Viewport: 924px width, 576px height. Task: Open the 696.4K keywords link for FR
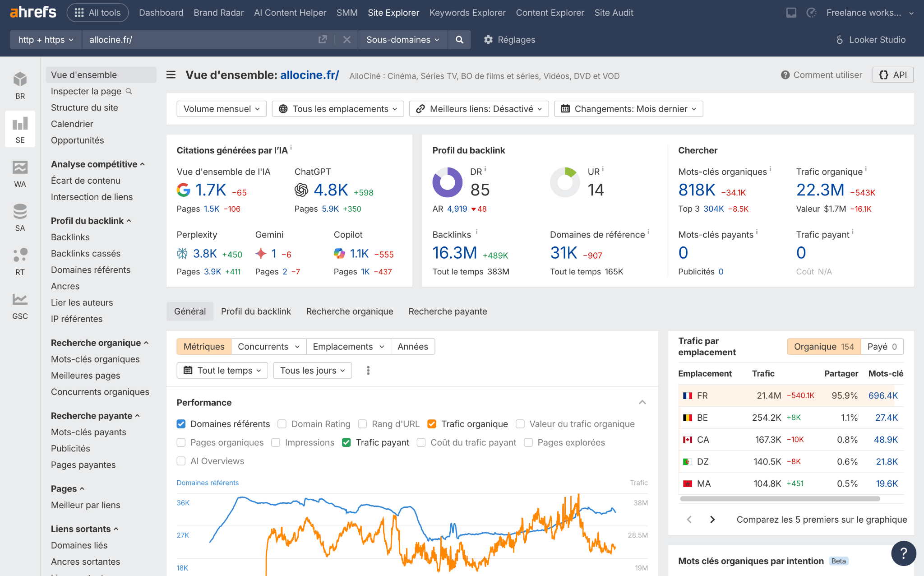click(x=883, y=395)
